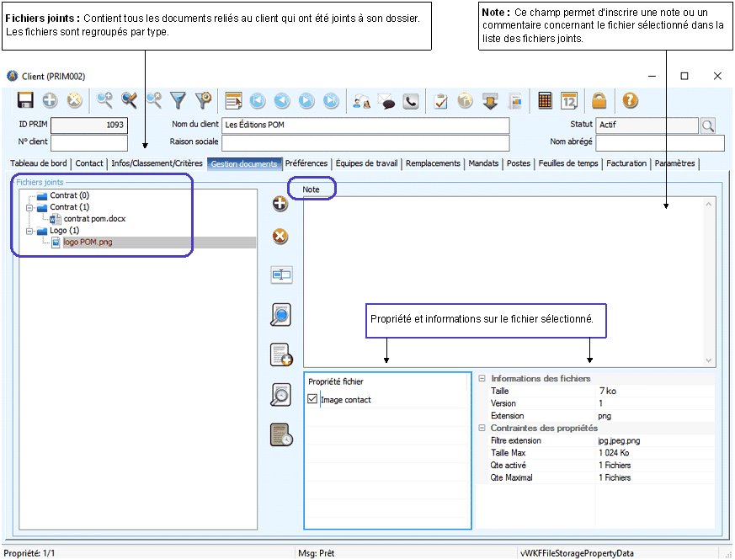Collapse the Contrat (1) folder node
The height and width of the screenshot is (560, 735).
coord(30,207)
